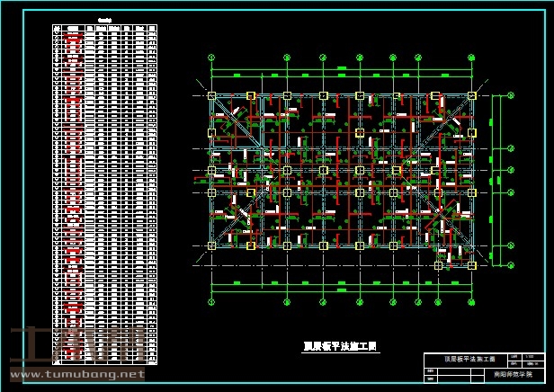Select the rebar schedule table header row

coord(104,27)
